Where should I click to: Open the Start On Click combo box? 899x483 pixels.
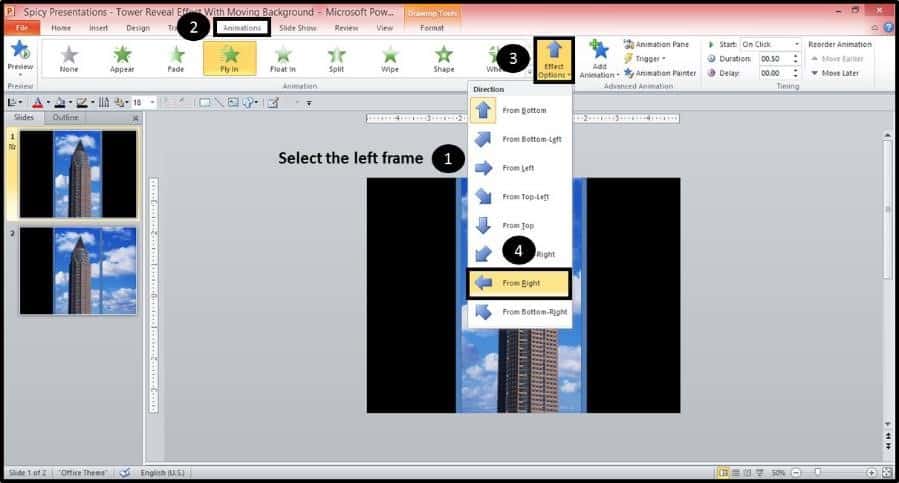[x=770, y=44]
